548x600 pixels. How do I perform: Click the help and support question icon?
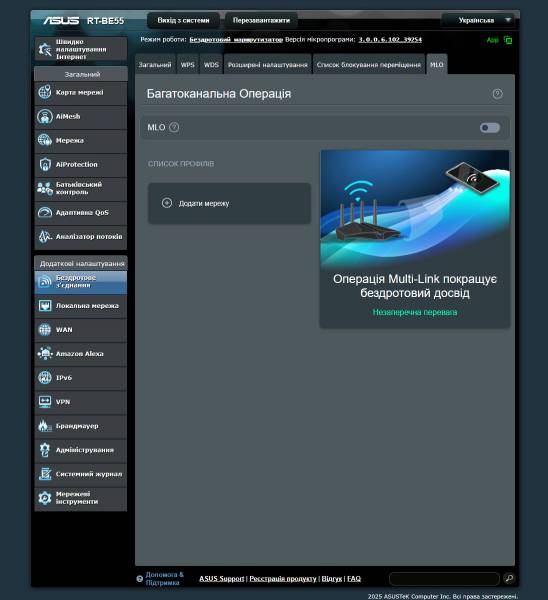(140, 579)
